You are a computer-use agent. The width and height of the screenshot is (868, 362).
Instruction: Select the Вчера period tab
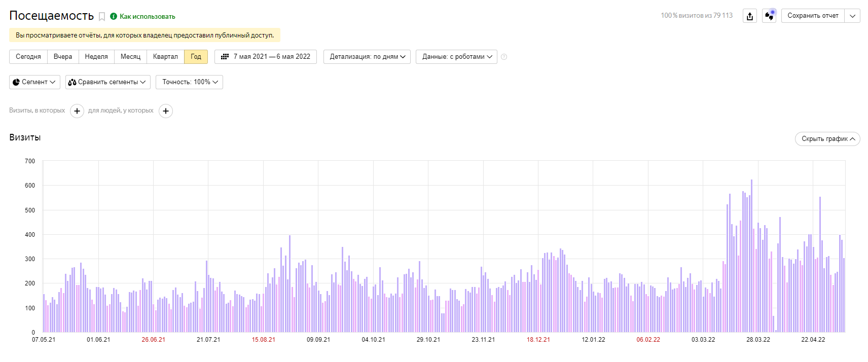[63, 57]
